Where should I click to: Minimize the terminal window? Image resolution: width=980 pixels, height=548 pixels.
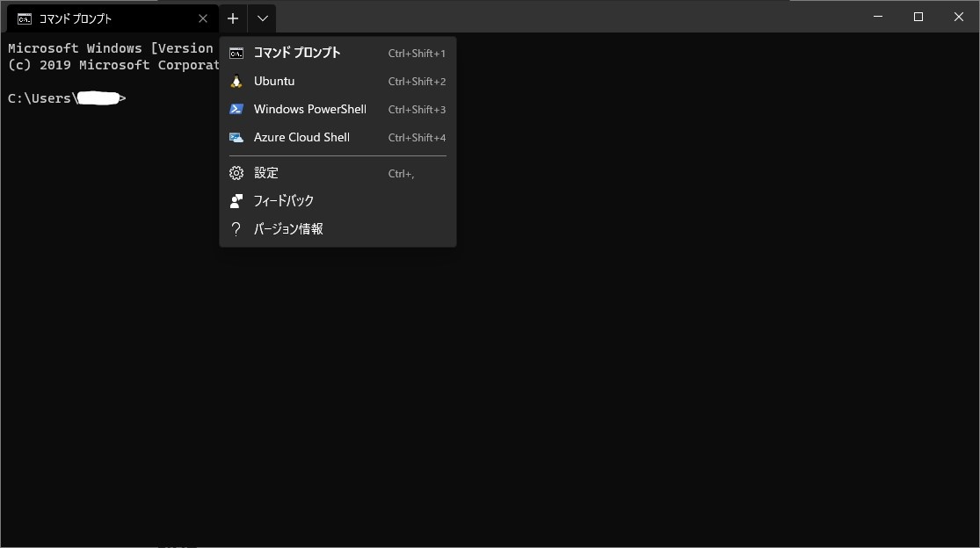878,17
